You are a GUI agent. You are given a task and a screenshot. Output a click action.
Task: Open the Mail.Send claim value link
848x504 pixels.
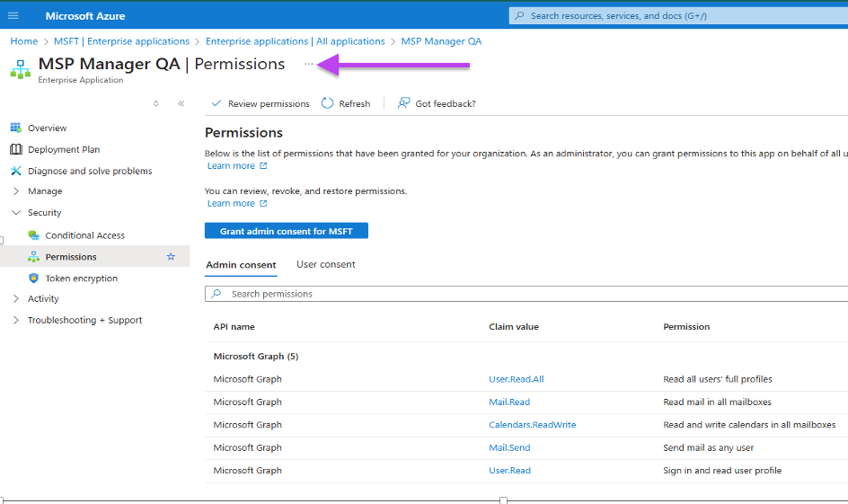pos(509,447)
